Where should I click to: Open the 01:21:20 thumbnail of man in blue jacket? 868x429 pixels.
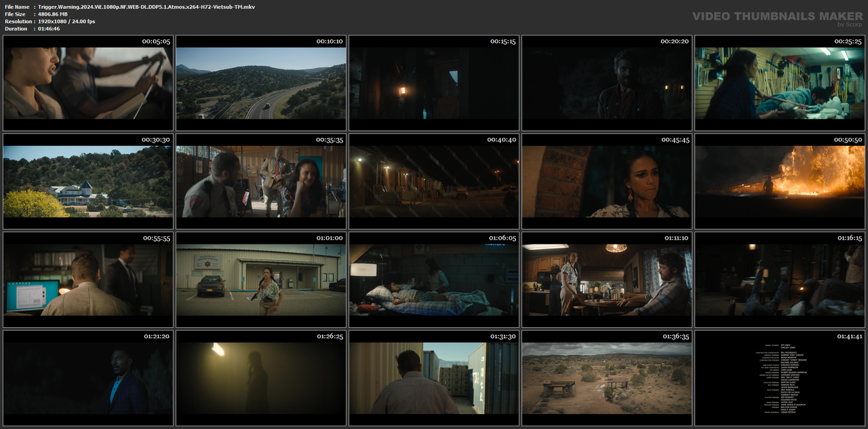[x=88, y=378]
